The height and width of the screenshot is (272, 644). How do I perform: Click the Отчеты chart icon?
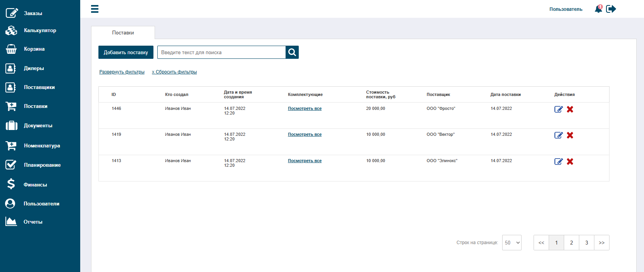click(x=11, y=221)
